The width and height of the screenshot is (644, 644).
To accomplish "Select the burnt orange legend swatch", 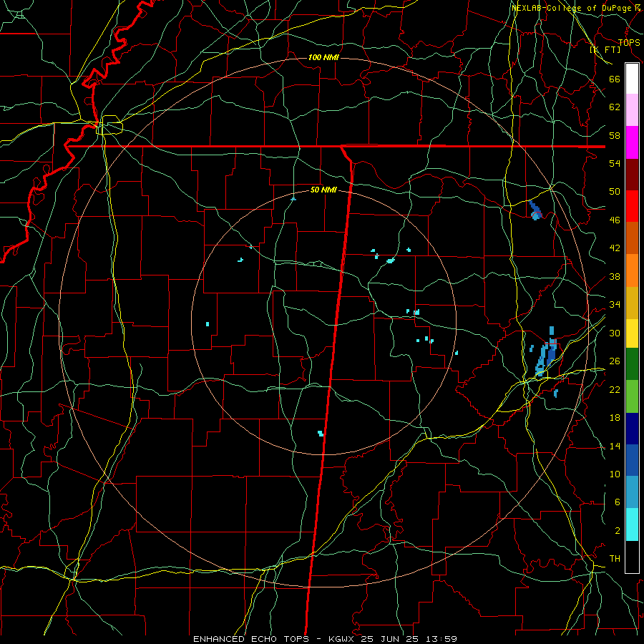I will 632,238.
